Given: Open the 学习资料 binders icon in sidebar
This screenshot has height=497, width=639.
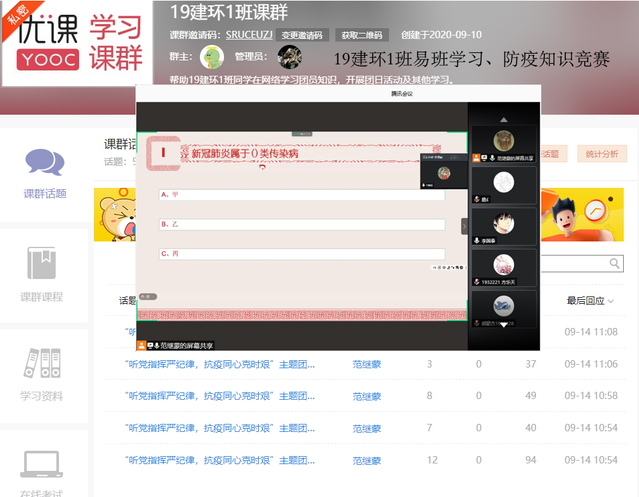Looking at the screenshot, I should [x=45, y=364].
